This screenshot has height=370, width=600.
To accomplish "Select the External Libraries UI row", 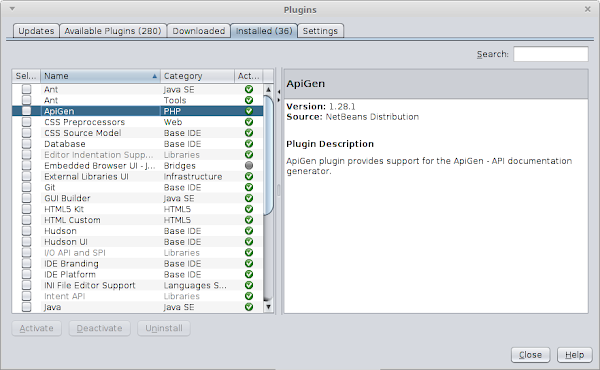I will (137, 176).
